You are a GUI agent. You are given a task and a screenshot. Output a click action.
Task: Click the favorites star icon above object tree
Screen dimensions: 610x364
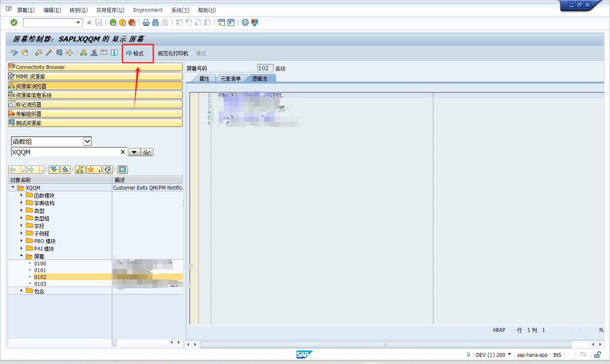pos(91,169)
